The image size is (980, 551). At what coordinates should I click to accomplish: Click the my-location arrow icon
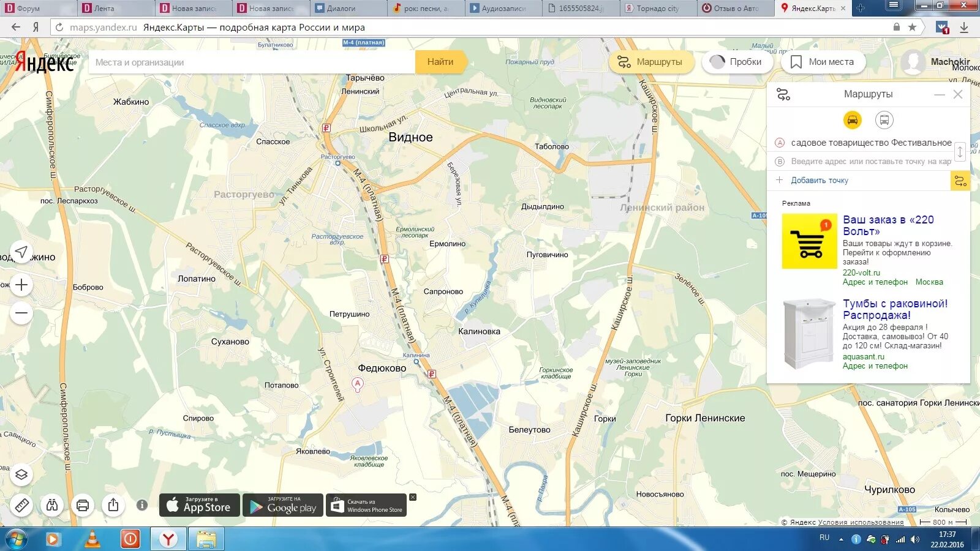[x=21, y=252]
